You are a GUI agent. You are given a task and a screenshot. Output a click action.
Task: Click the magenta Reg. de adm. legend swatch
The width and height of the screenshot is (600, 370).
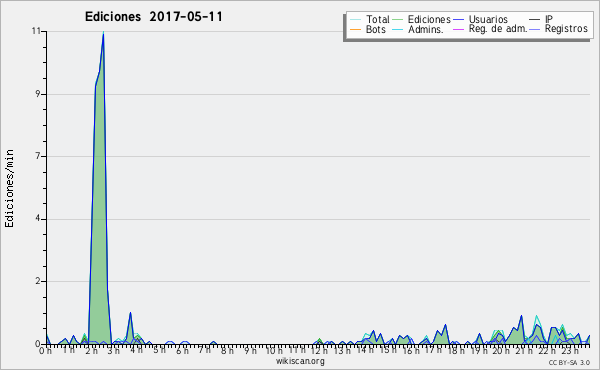pos(458,29)
